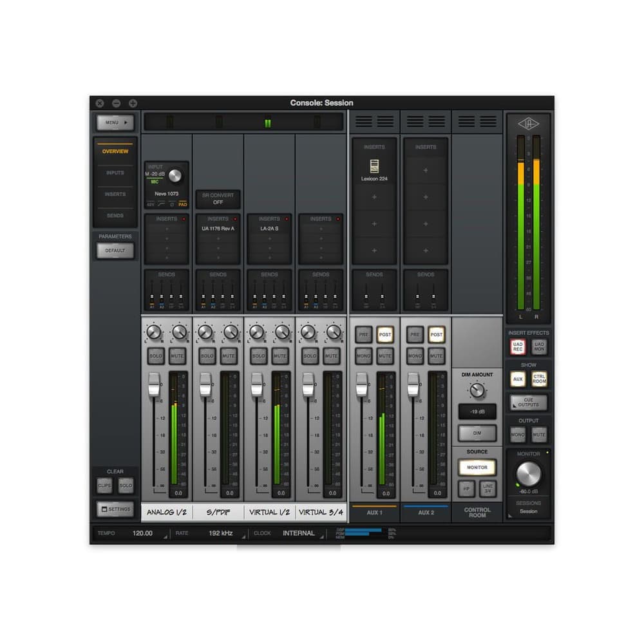Enable 48V phantom power on the input
The image size is (644, 644).
click(x=151, y=204)
